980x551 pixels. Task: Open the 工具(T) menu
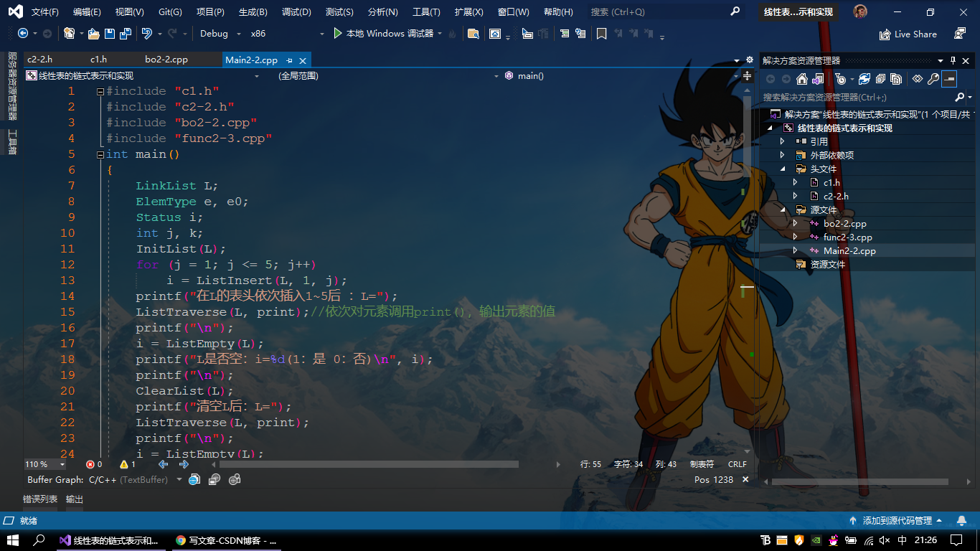(426, 12)
